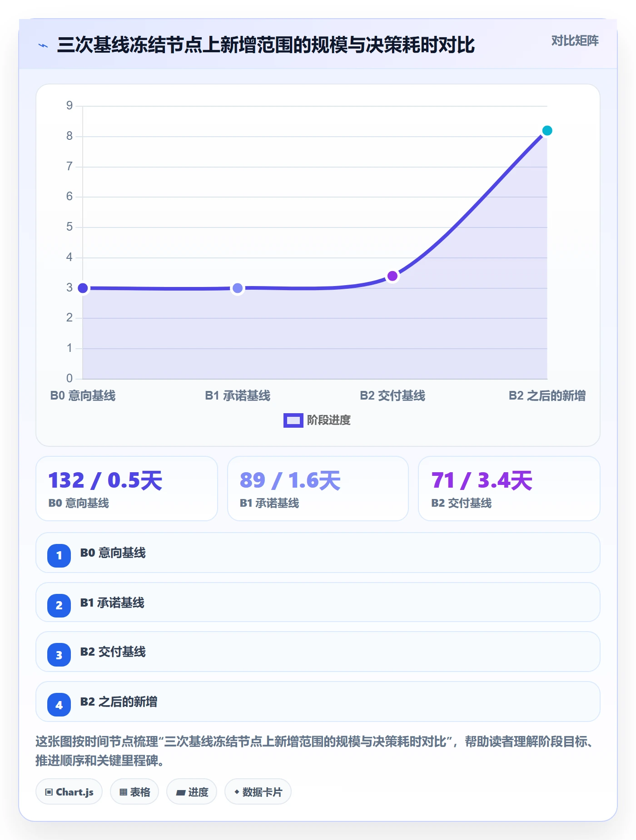Click the B0 意向基线 data point on chart
Viewport: 636px width, 840px height.
[x=83, y=288]
